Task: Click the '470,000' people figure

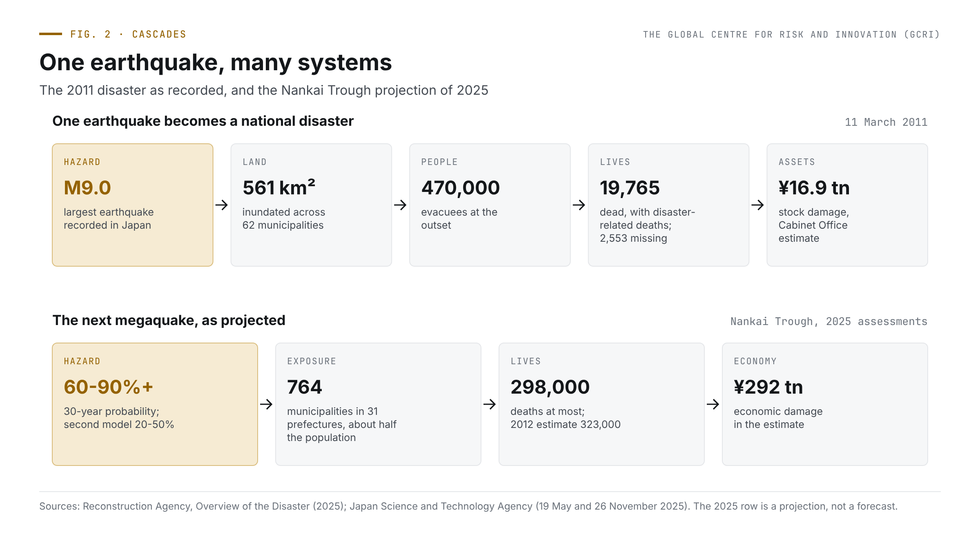Action: click(461, 188)
